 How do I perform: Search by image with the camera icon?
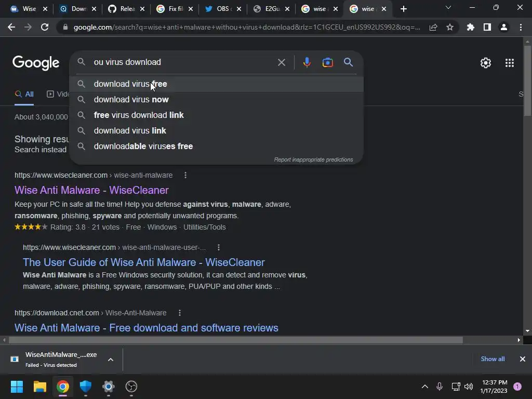pos(328,62)
